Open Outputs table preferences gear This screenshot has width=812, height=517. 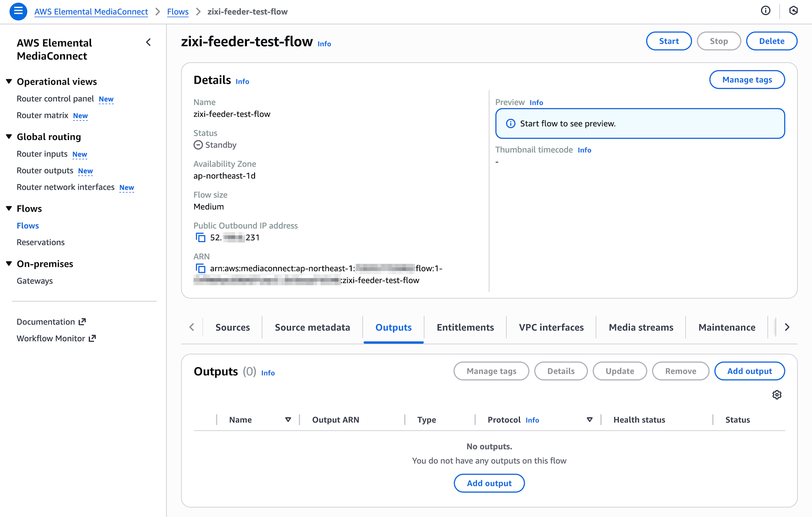coord(777,395)
